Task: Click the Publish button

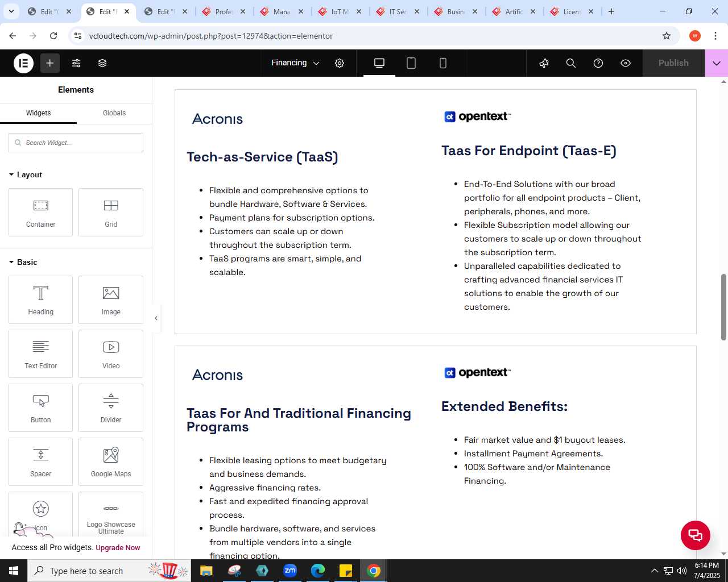Action: click(x=673, y=63)
